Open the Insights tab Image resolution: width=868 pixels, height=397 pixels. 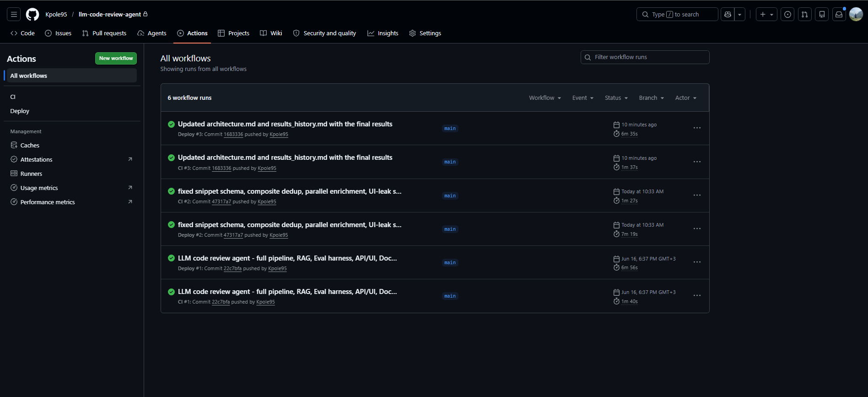[x=383, y=33]
